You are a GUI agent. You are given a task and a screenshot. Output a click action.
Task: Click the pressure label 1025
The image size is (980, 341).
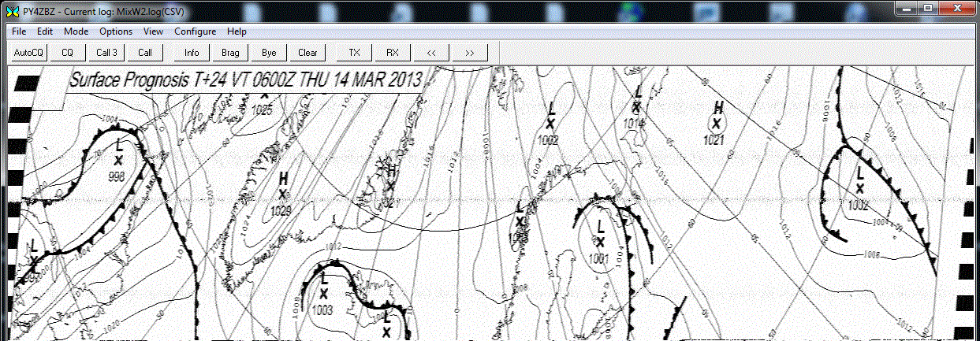(263, 110)
